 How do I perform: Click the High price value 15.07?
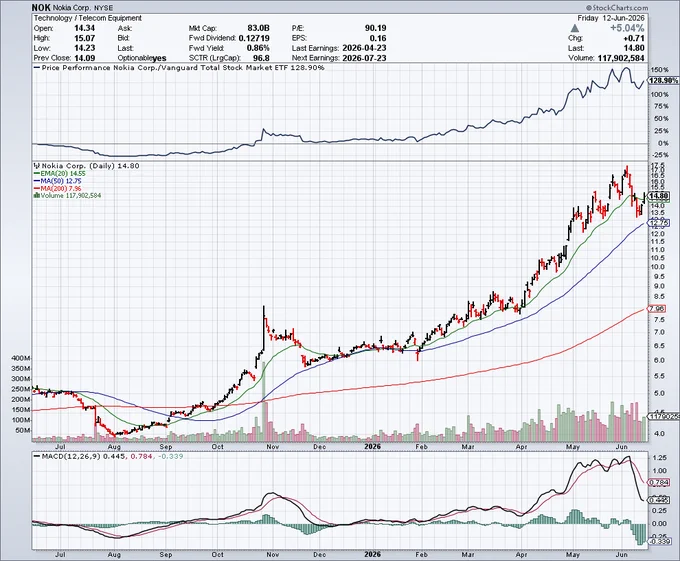(85, 38)
